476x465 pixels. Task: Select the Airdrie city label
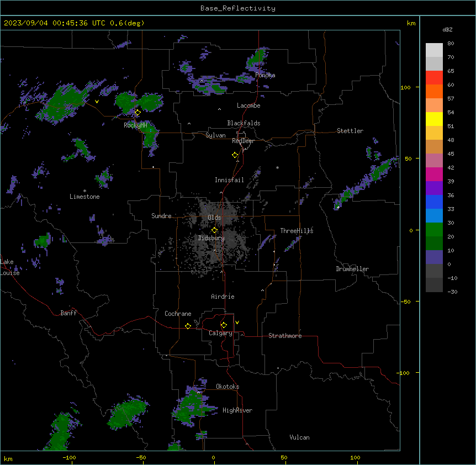(x=223, y=297)
